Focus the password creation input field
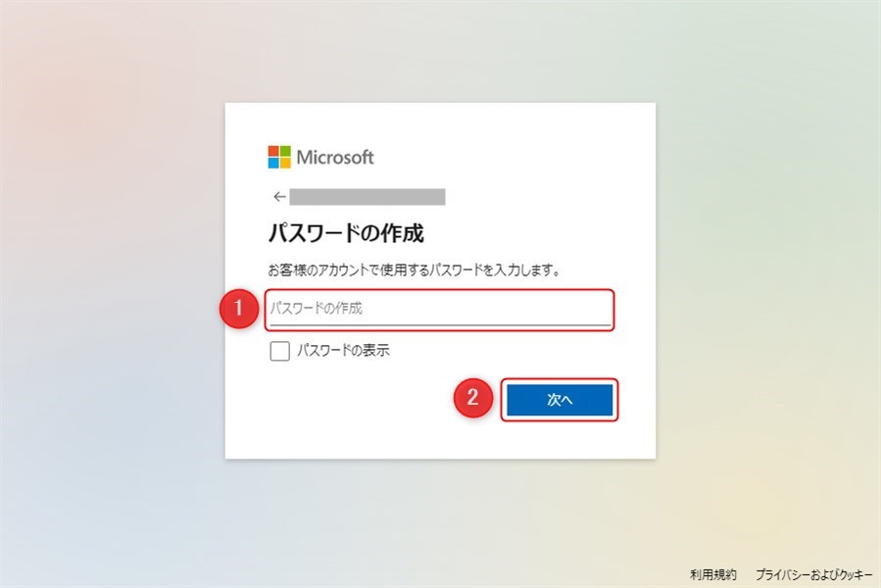This screenshot has height=588, width=881. pyautogui.click(x=440, y=309)
